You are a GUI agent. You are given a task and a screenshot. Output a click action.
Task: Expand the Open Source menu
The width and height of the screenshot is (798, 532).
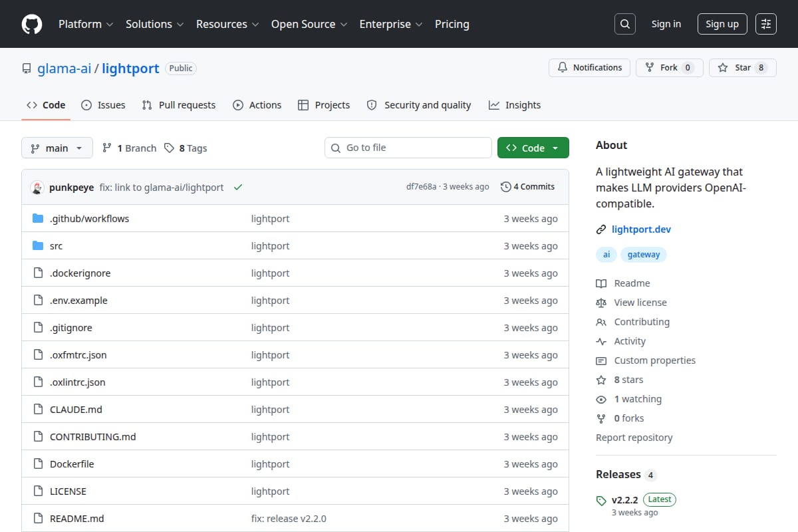point(309,24)
